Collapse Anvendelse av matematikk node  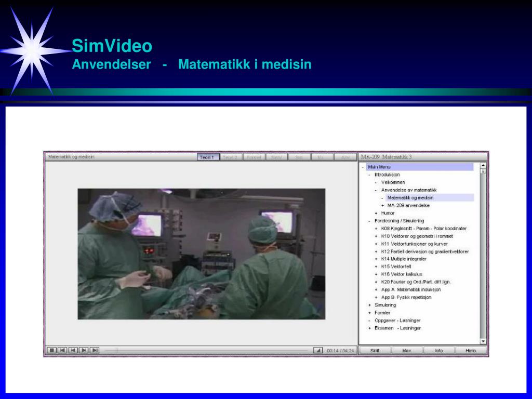[376, 190]
